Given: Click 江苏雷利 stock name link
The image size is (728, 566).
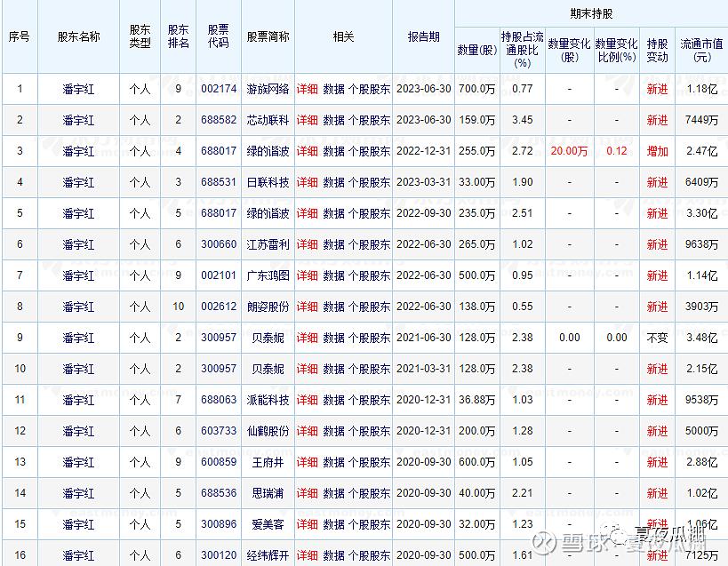Looking at the screenshot, I should [268, 244].
